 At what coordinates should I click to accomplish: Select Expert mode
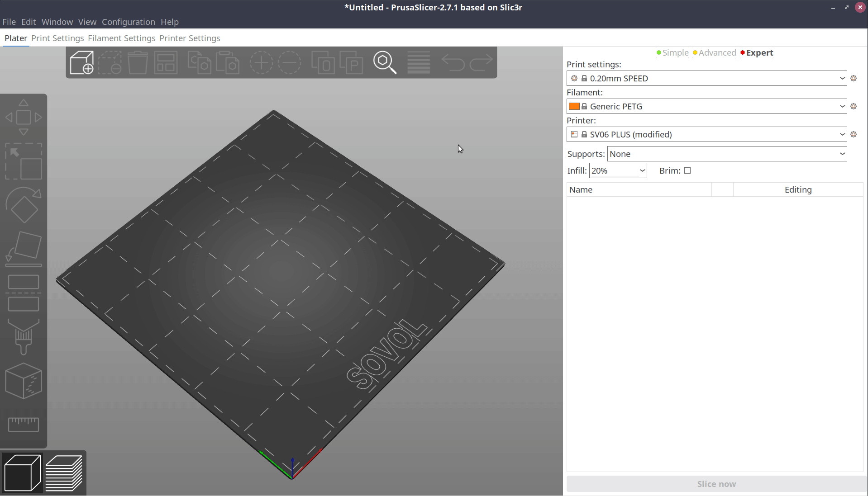(x=757, y=53)
